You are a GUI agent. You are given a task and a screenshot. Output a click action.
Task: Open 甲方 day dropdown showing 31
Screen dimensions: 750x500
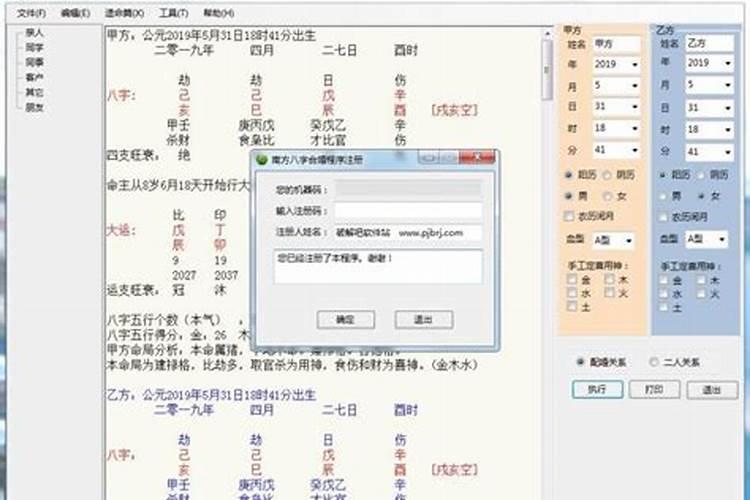(635, 107)
